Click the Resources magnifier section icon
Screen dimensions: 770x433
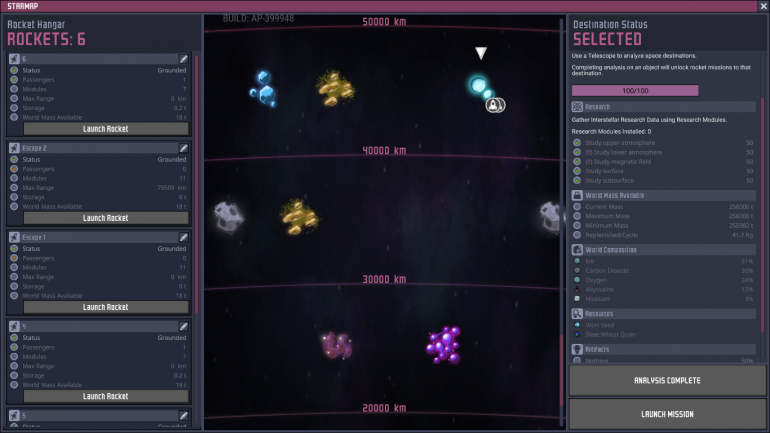(x=577, y=314)
